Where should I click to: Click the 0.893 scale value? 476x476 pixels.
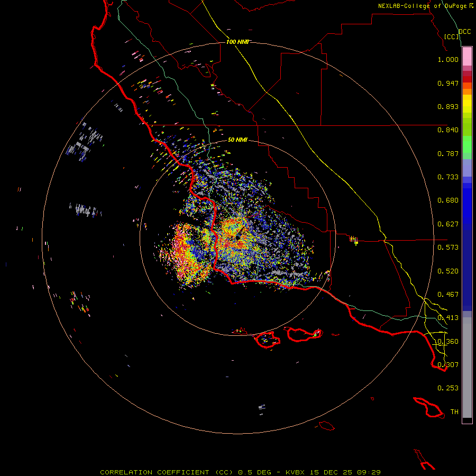click(x=448, y=106)
